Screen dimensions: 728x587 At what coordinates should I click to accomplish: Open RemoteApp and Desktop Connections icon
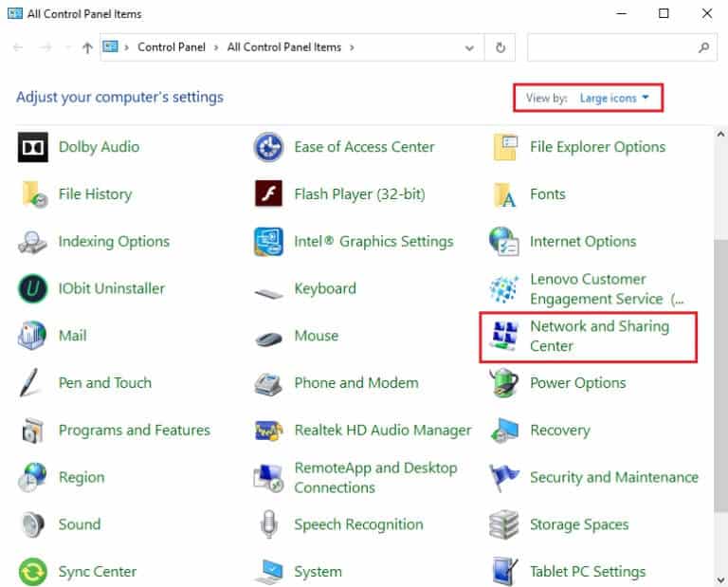click(269, 478)
